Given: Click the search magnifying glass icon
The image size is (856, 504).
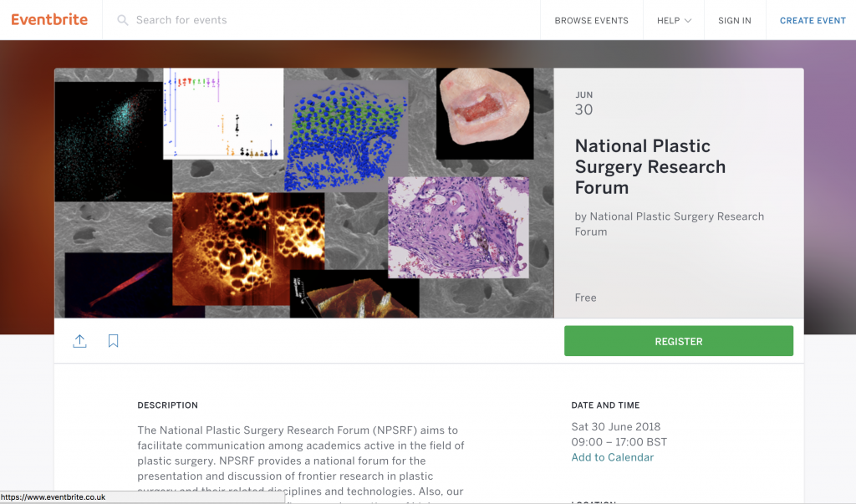Looking at the screenshot, I should (122, 20).
